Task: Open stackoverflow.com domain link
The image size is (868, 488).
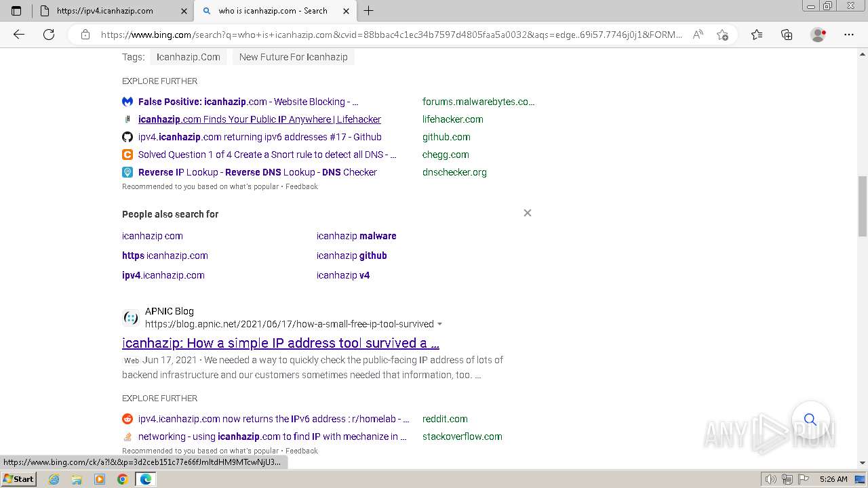Action: (462, 436)
